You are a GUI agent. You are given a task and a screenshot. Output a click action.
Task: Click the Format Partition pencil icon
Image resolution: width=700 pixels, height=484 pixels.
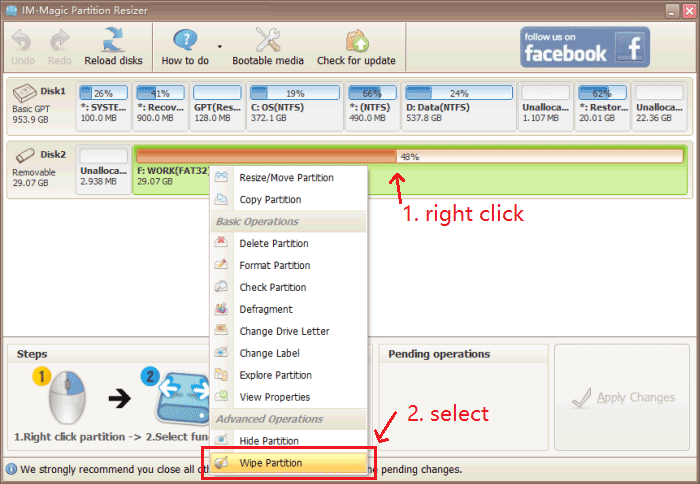pyautogui.click(x=221, y=264)
